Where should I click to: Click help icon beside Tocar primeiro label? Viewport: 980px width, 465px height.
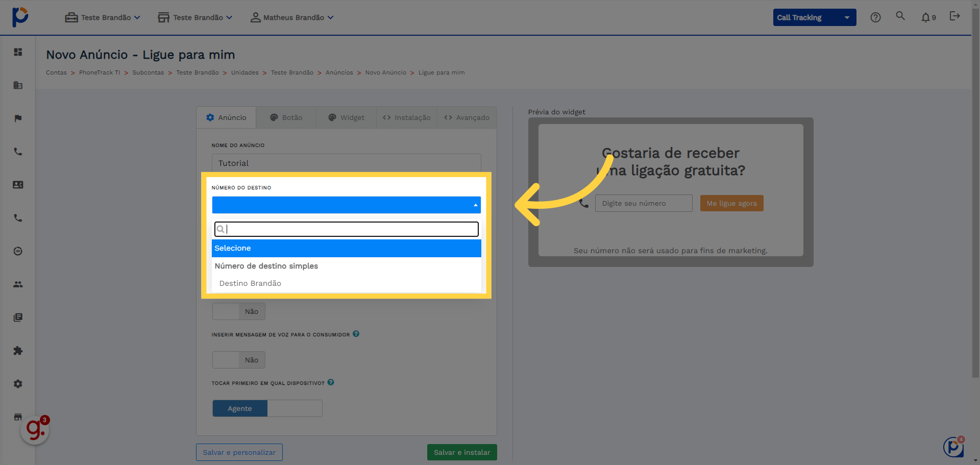(331, 382)
